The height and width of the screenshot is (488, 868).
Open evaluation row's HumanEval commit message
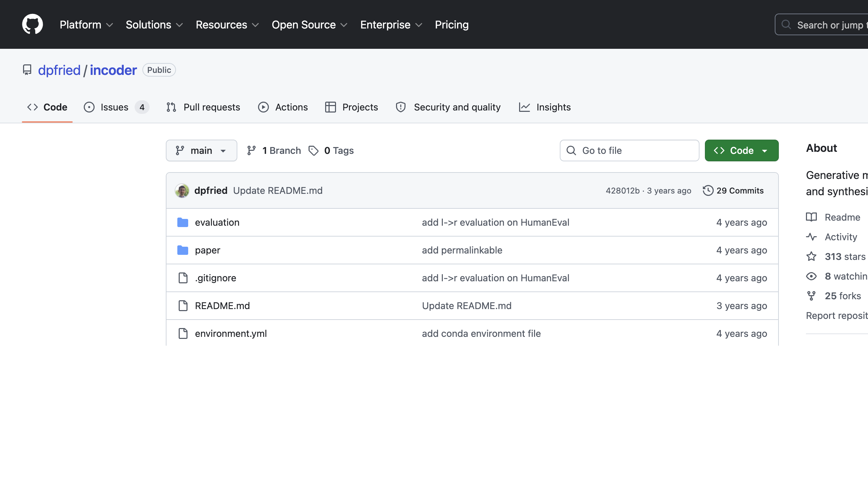coord(496,222)
